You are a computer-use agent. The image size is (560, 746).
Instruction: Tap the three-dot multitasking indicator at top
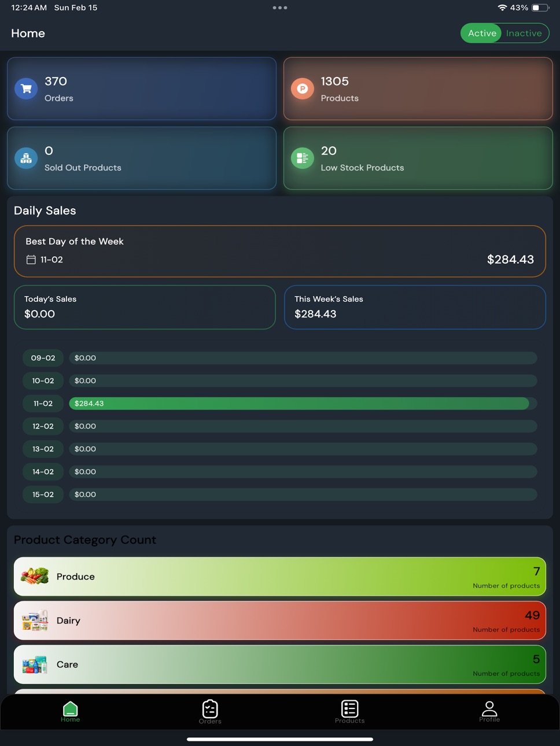[x=280, y=8]
